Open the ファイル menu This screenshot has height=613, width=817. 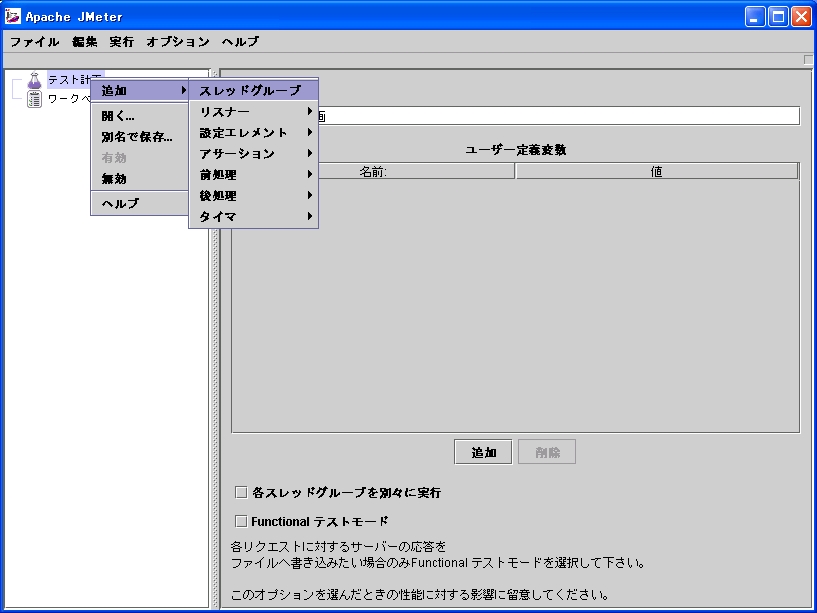pos(34,42)
